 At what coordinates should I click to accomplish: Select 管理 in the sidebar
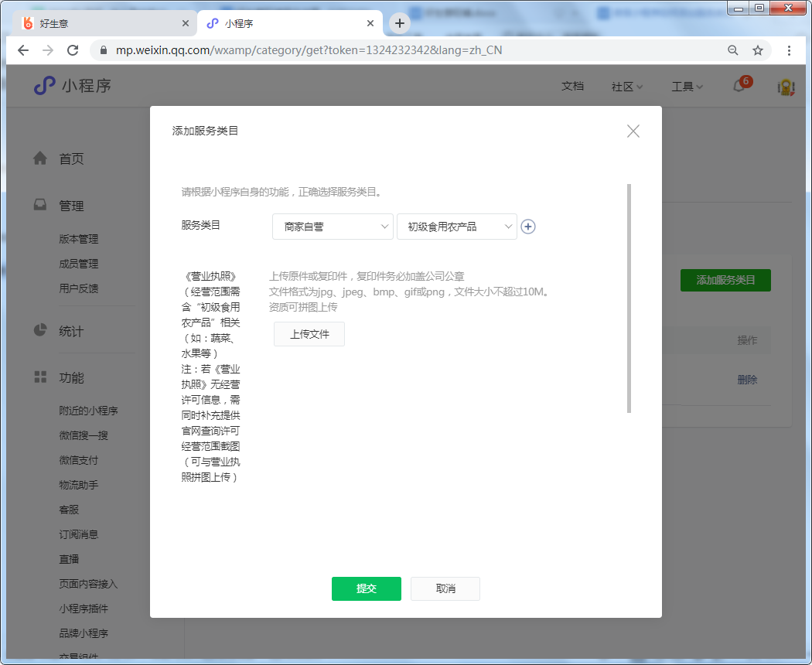[71, 206]
